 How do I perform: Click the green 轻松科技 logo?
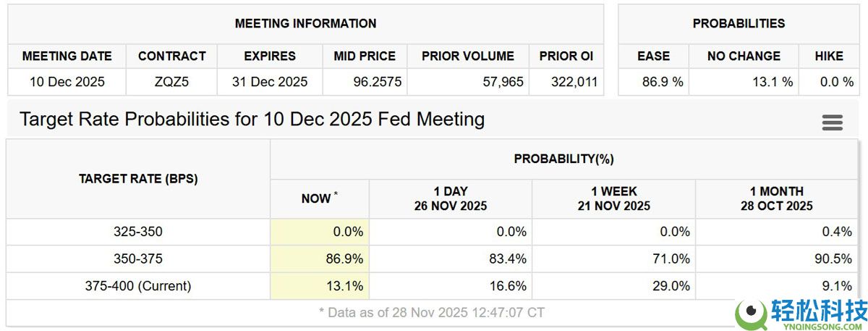coord(801,314)
